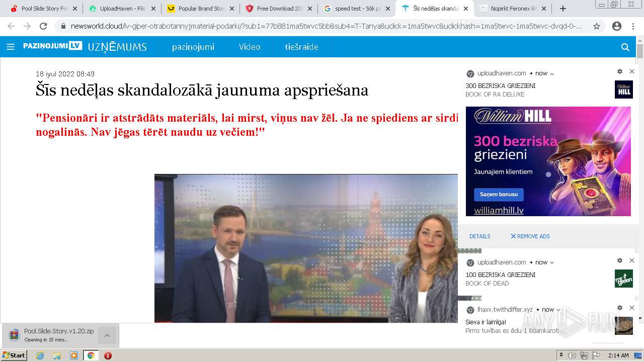Select Chrome icon in taskbar
Screen dimensions: 644x362
(91, 355)
